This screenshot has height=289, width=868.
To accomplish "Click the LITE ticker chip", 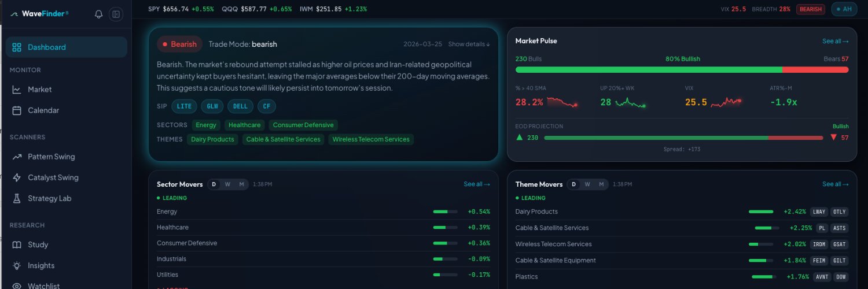I will click(184, 106).
